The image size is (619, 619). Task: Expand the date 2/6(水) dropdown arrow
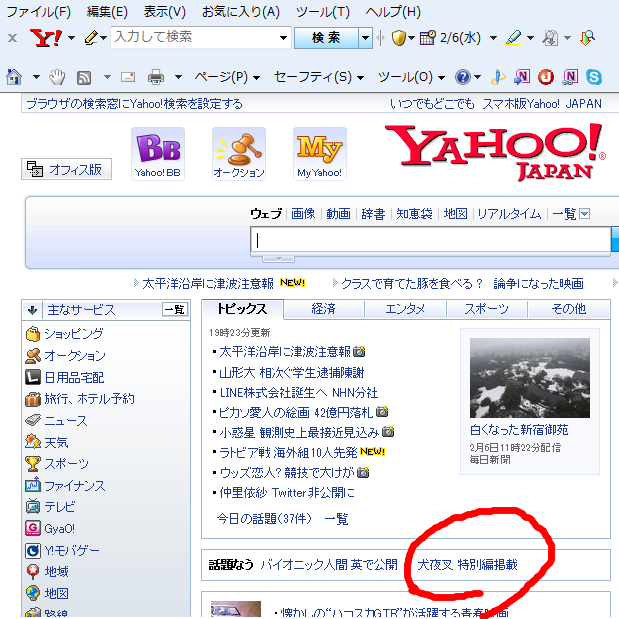(x=493, y=38)
